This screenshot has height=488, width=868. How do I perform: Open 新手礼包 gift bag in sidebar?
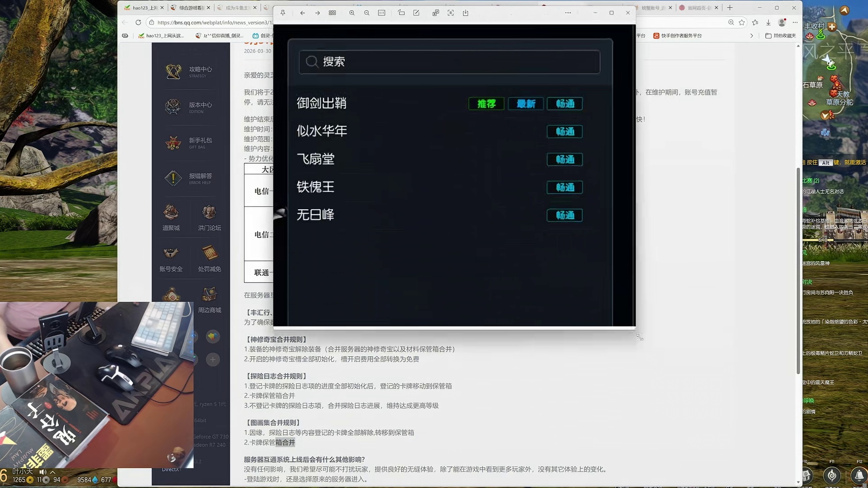click(189, 143)
